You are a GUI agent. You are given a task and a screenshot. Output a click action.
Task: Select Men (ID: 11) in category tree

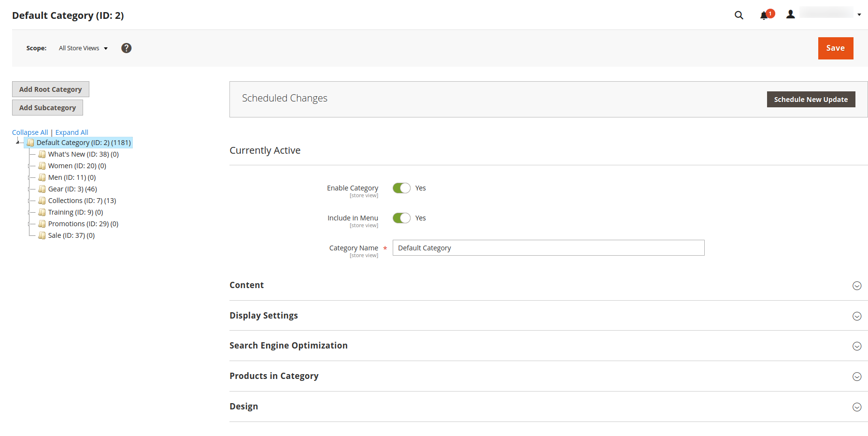(72, 177)
